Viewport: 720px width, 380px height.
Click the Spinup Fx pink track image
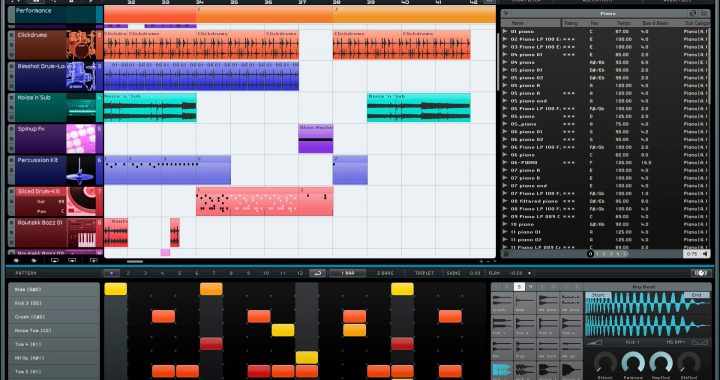(x=81, y=139)
